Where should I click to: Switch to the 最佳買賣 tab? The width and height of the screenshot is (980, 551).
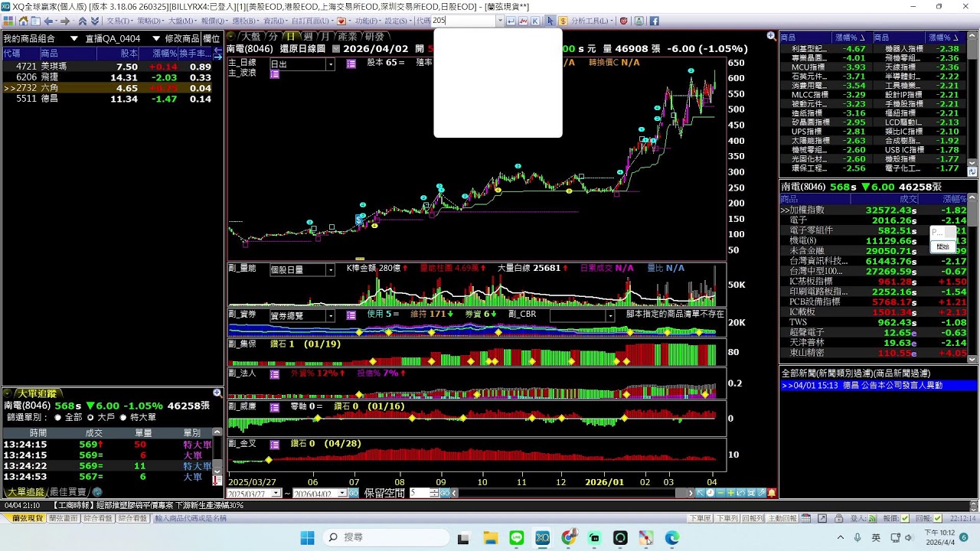pyautogui.click(x=68, y=492)
